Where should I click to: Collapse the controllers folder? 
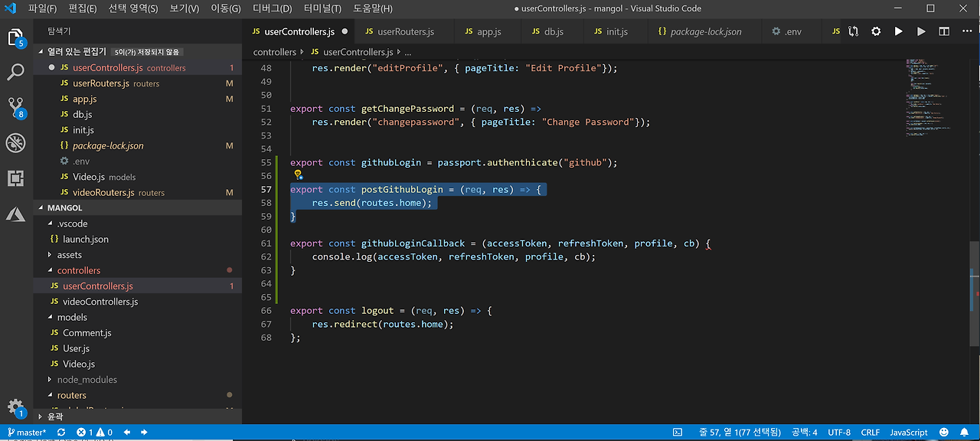pos(78,270)
